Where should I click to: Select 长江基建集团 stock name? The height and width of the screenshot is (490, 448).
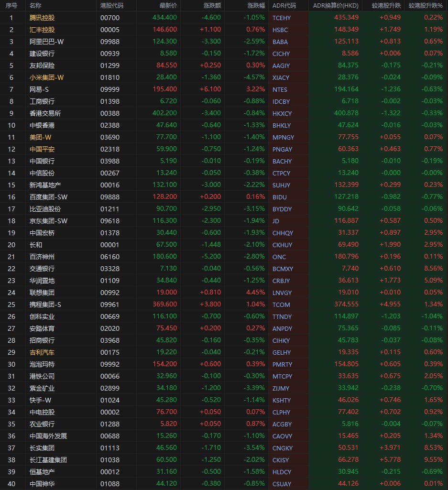coord(48,460)
